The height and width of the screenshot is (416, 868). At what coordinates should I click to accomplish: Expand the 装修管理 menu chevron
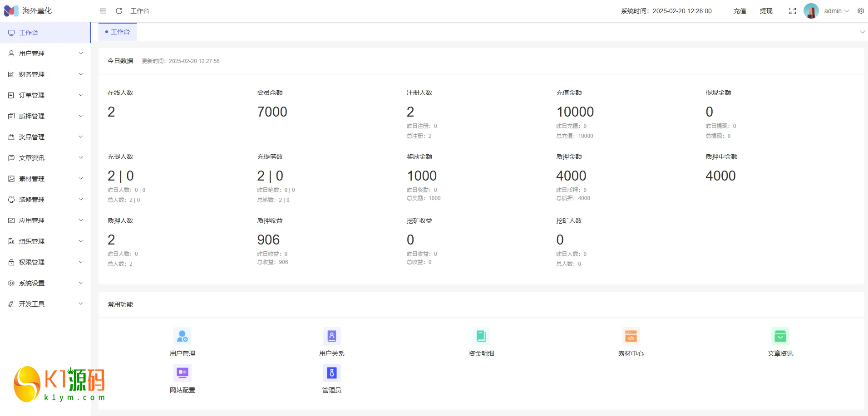[81, 200]
